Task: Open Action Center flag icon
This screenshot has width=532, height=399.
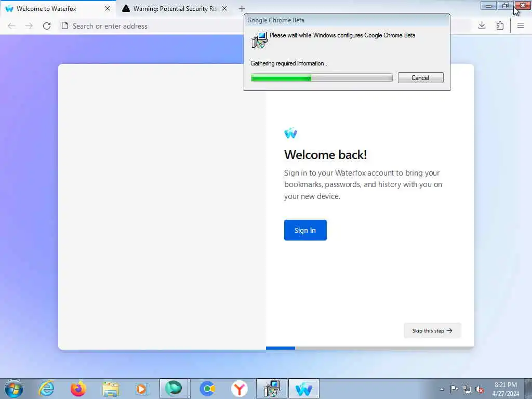Action: [454, 389]
